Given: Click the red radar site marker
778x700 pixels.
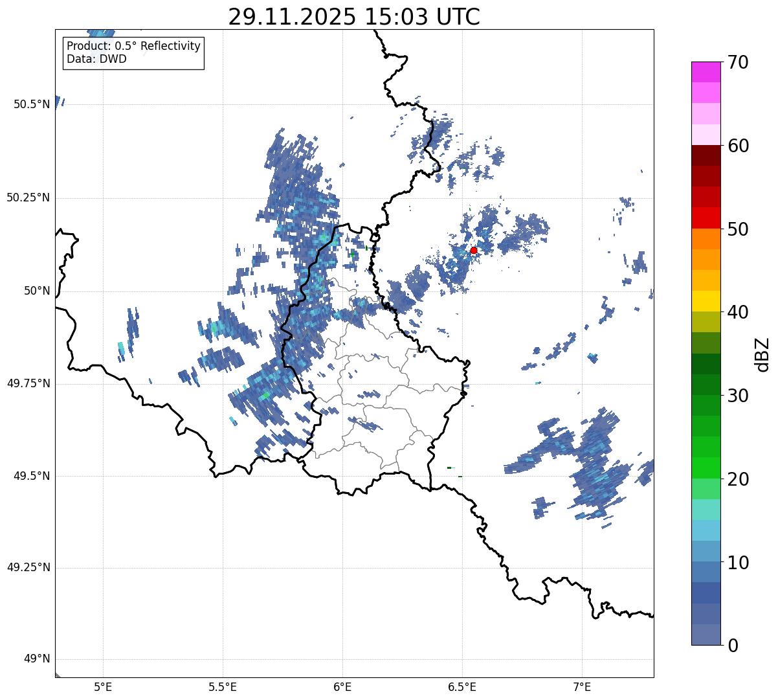Looking at the screenshot, I should point(474,250).
